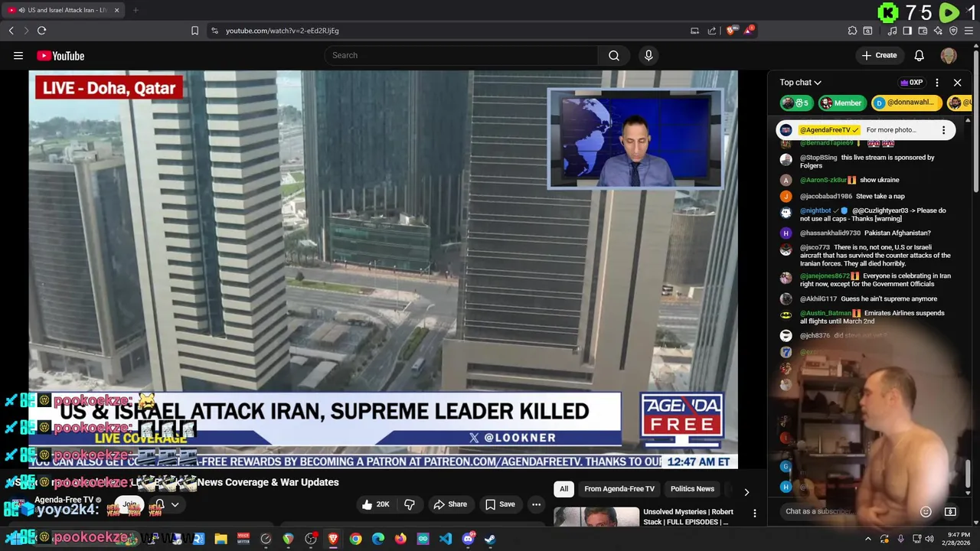Open Unsolved Mysteries video options menu
This screenshot has width=980, height=551.
[754, 514]
